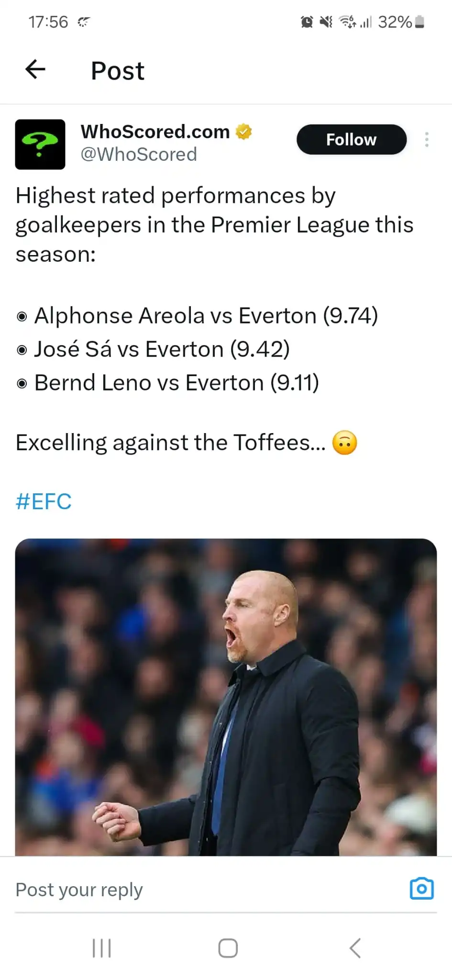Tap the WhoScored.com display name
Image resolution: width=452 pixels, height=980 pixels.
155,132
